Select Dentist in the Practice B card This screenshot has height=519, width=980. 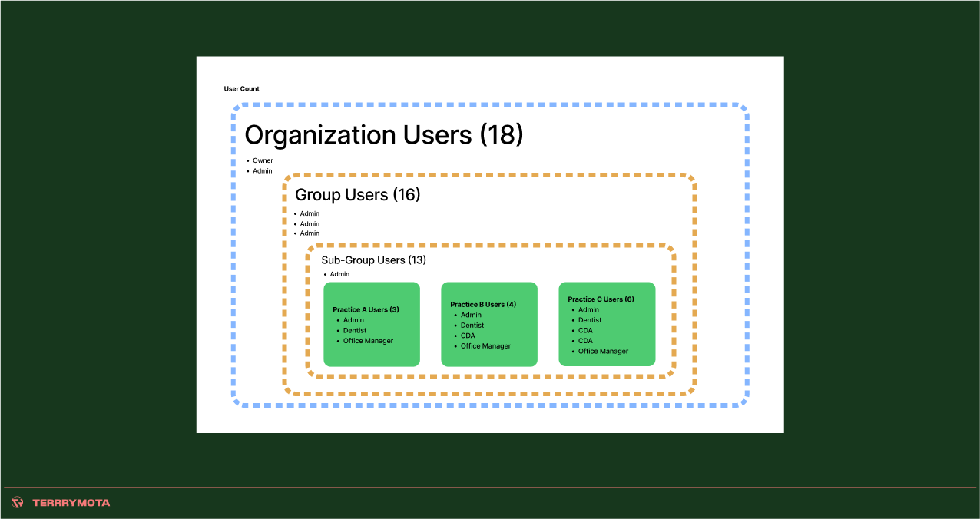pyautogui.click(x=472, y=326)
